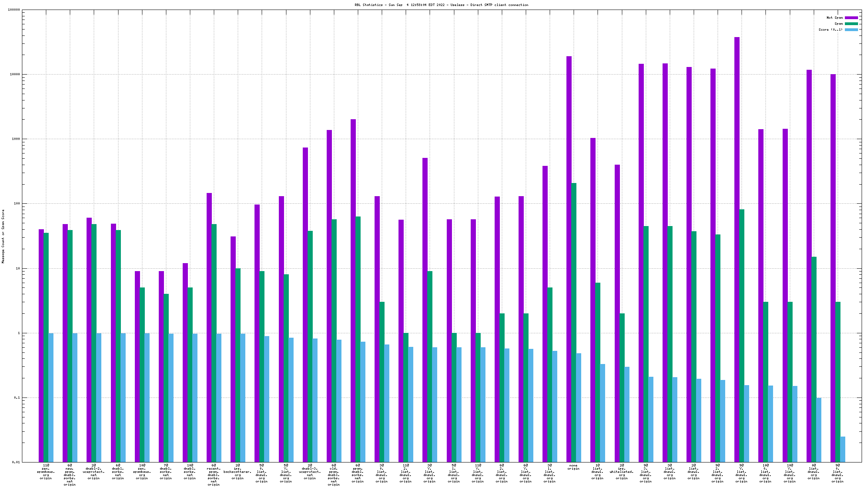Click the tallest purple Not Spam bar

click(737, 239)
